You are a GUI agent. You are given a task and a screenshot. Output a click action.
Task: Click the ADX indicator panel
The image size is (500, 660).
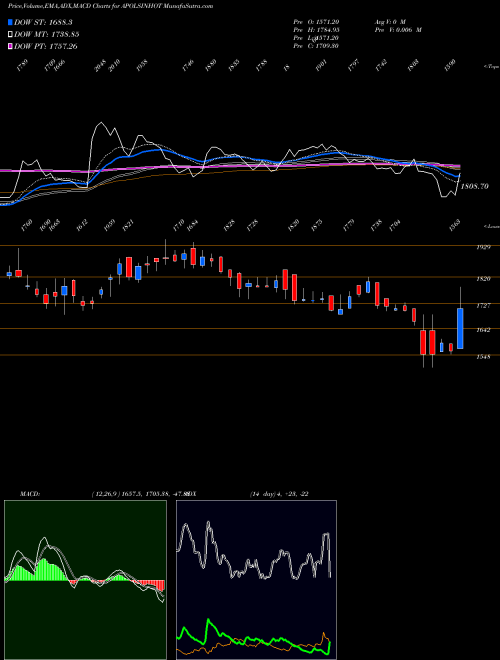tap(256, 580)
